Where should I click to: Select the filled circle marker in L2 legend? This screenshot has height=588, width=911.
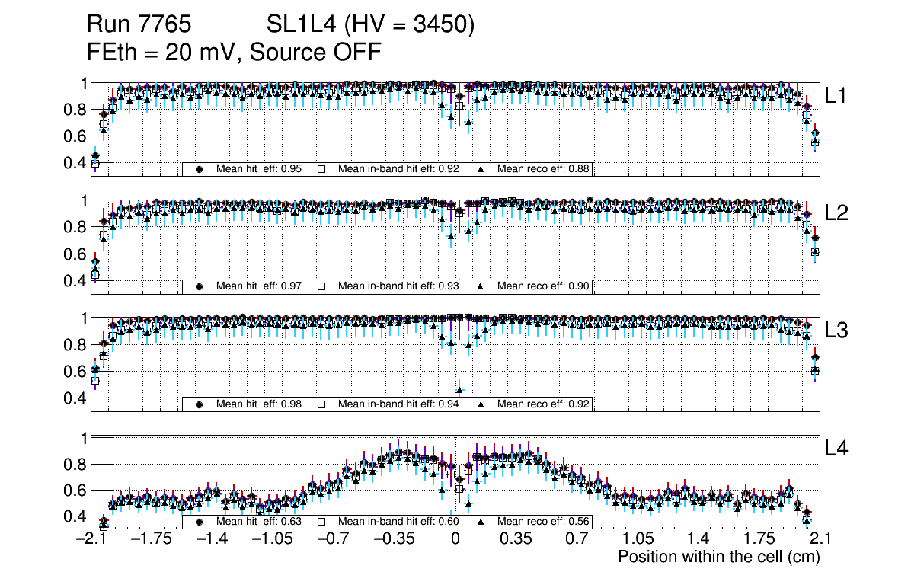coord(200,286)
